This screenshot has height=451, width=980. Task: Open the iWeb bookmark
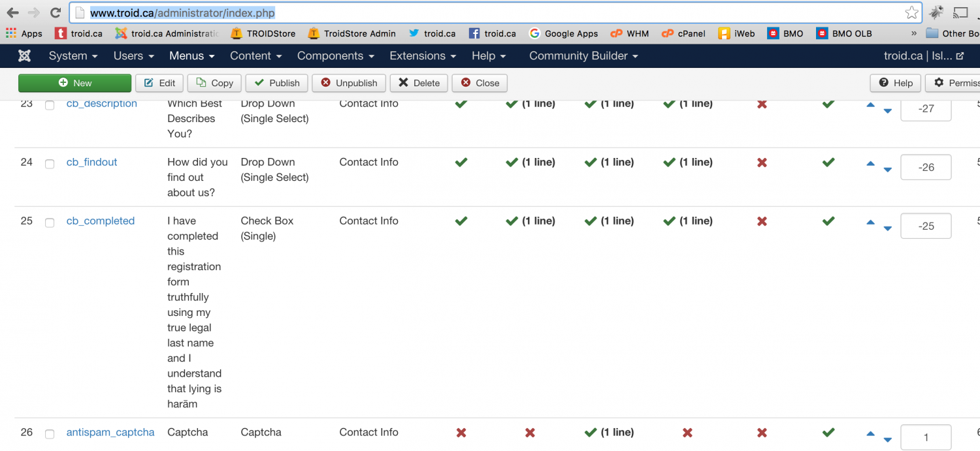(x=737, y=33)
